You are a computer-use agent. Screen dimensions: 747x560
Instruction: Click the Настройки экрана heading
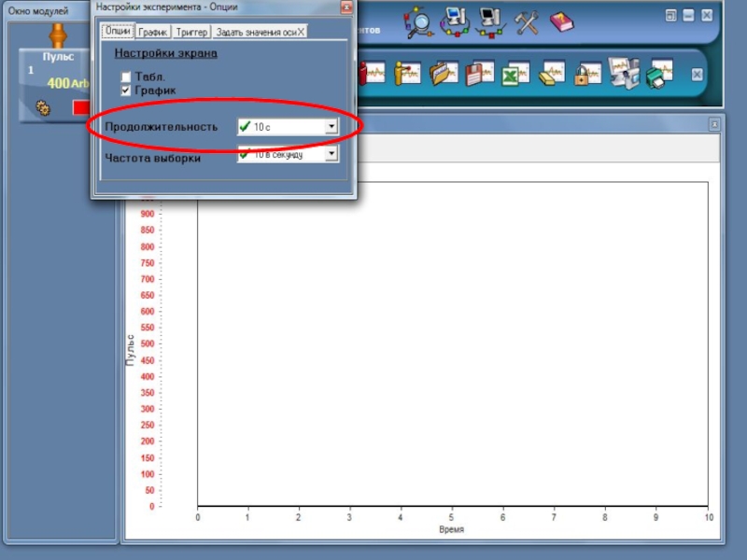tap(166, 53)
